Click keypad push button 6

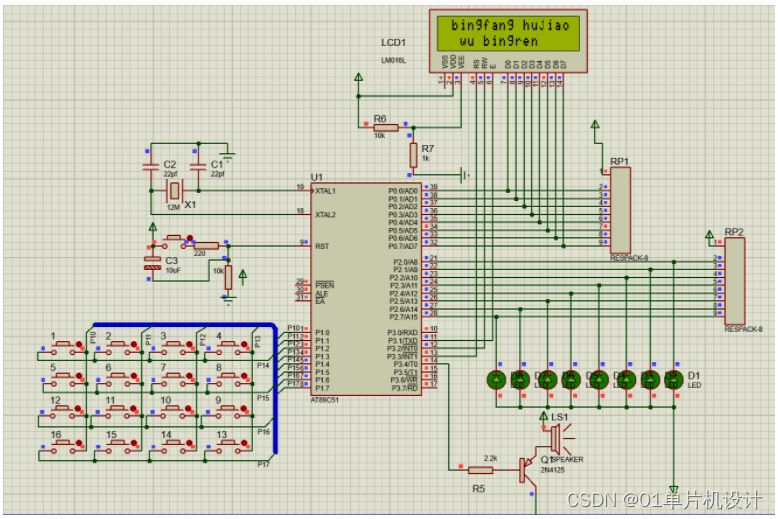[x=118, y=379]
